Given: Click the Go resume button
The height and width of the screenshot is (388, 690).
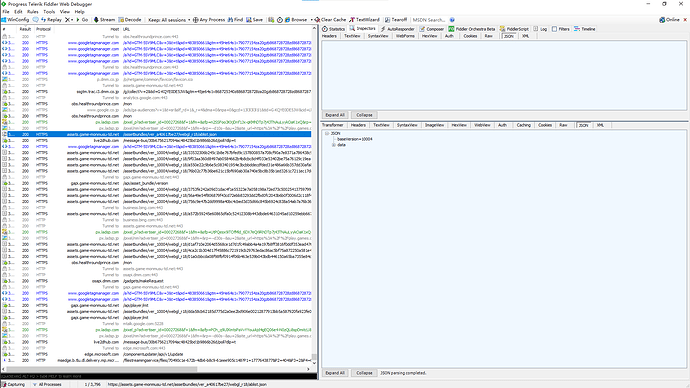Looking at the screenshot, I should pyautogui.click(x=82, y=20).
